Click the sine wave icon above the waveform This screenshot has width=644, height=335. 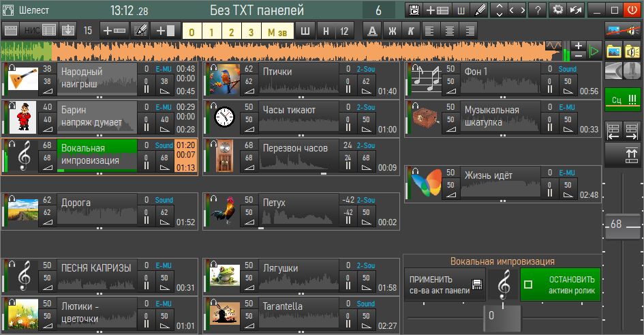(x=553, y=45)
